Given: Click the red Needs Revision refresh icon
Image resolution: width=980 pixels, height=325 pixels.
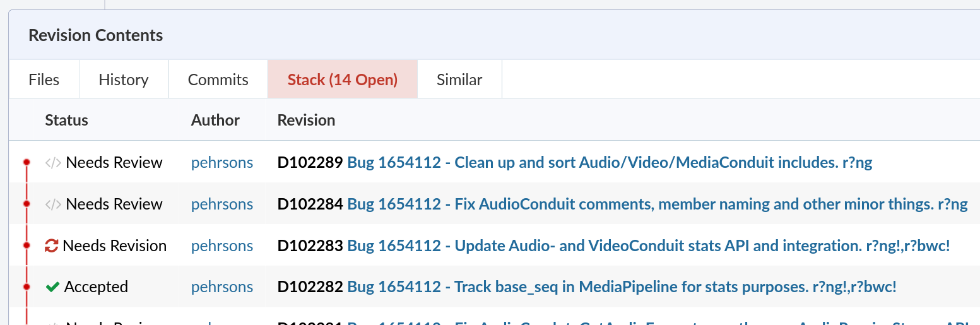Looking at the screenshot, I should (x=52, y=246).
